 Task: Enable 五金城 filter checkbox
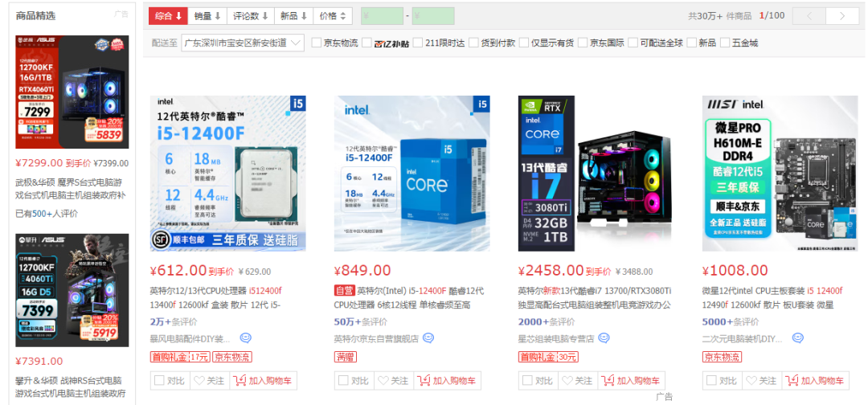tap(725, 43)
